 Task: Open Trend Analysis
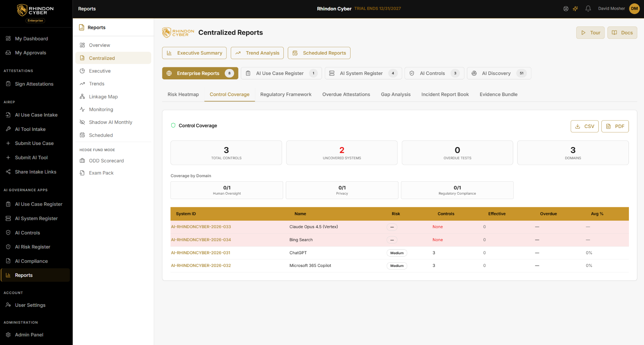coord(257,53)
